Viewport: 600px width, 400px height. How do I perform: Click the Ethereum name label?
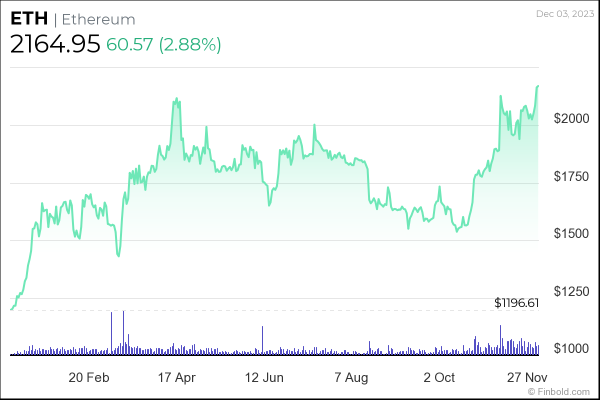(x=99, y=20)
